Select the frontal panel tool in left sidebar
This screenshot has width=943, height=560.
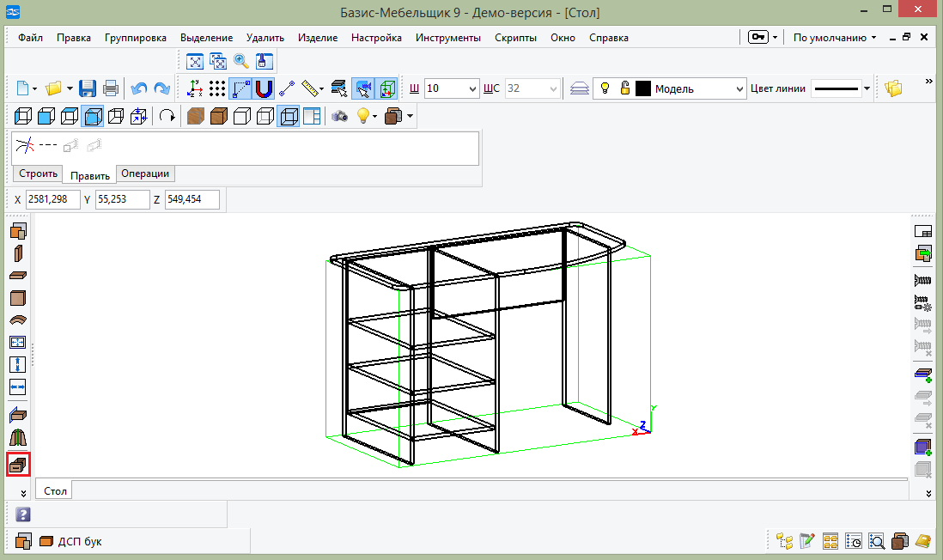[18, 298]
